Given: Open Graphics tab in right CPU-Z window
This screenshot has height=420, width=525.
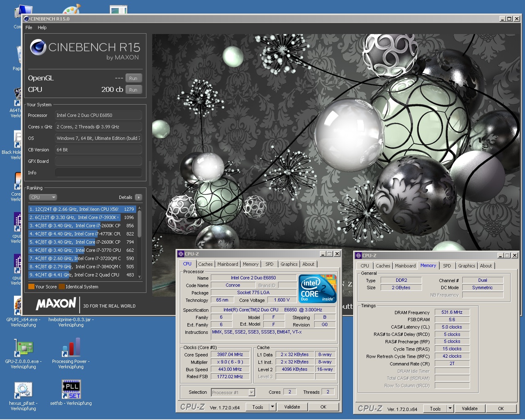Looking at the screenshot, I should 467,266.
